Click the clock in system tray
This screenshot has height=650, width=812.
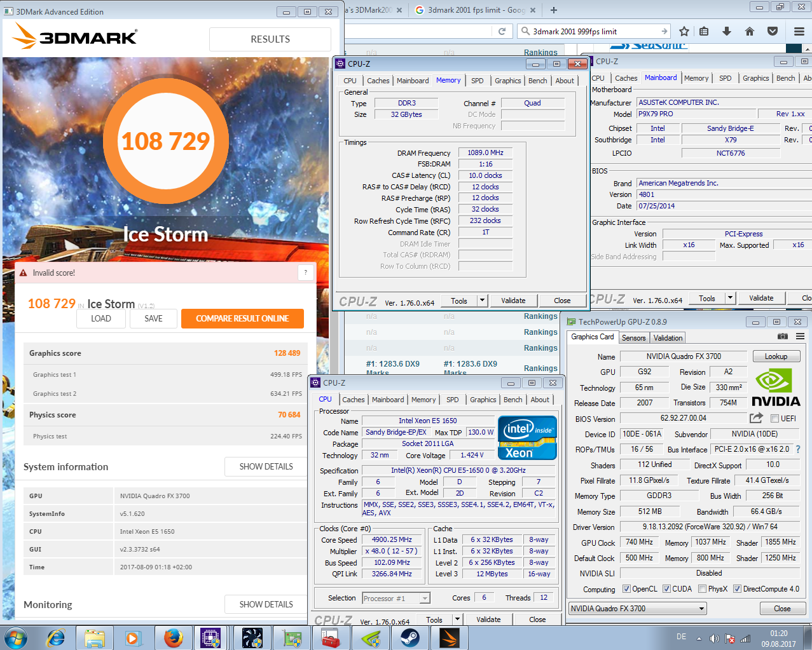pos(779,639)
